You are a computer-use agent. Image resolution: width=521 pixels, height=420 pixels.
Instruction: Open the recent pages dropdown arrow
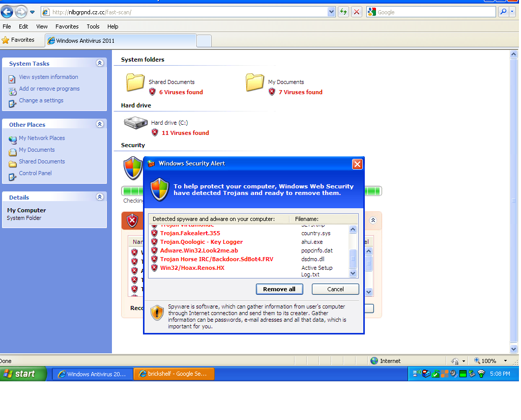tap(32, 12)
